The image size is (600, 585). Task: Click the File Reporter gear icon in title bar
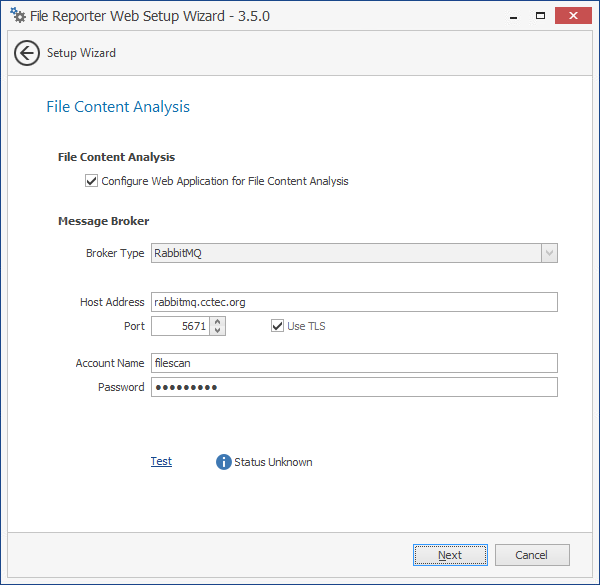[17, 16]
